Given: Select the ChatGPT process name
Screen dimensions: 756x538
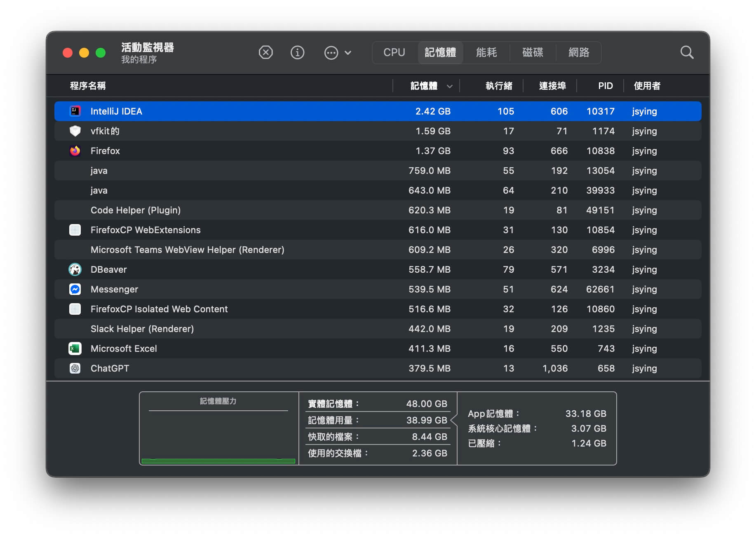Looking at the screenshot, I should pos(110,368).
